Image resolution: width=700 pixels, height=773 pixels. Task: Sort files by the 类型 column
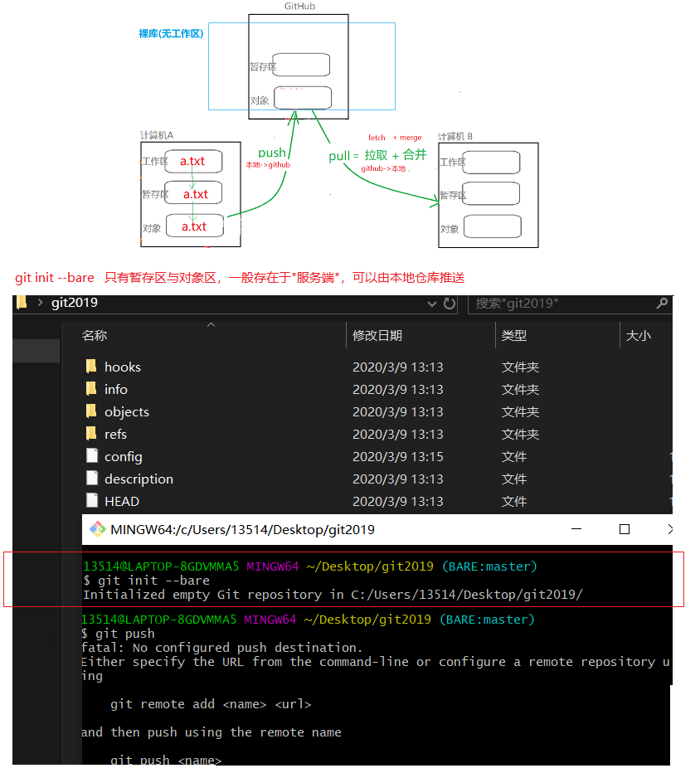(x=513, y=335)
